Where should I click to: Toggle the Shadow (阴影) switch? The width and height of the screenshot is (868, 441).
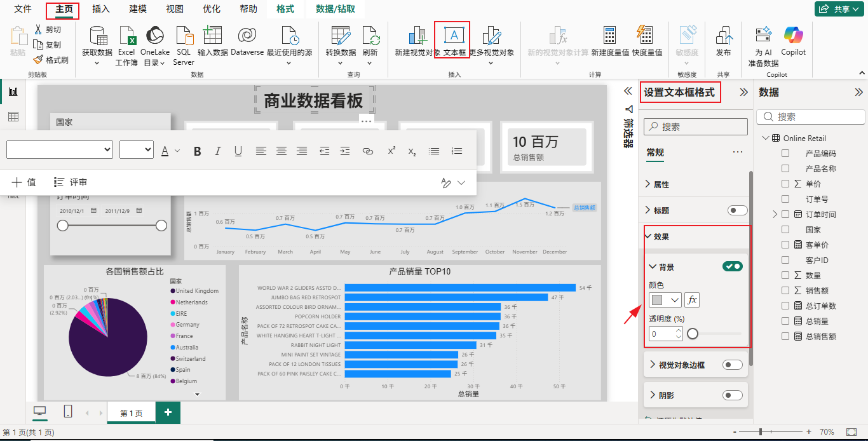(x=733, y=395)
